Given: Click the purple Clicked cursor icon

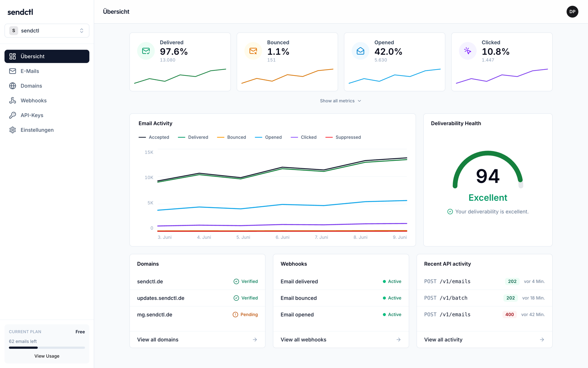Looking at the screenshot, I should point(468,51).
